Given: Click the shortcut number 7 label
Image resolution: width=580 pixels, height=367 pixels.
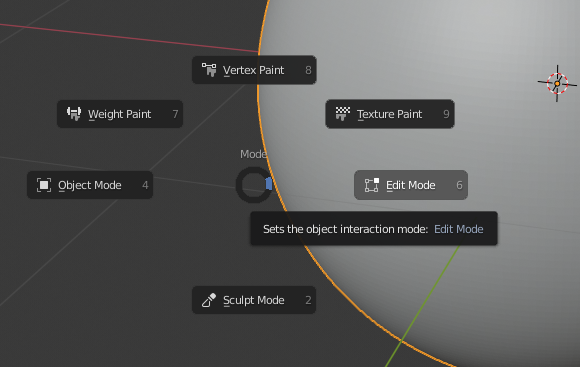Looking at the screenshot, I should coord(175,114).
